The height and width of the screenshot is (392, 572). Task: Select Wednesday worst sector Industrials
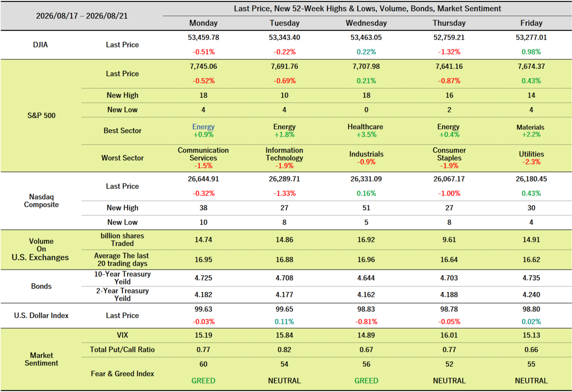(x=366, y=155)
